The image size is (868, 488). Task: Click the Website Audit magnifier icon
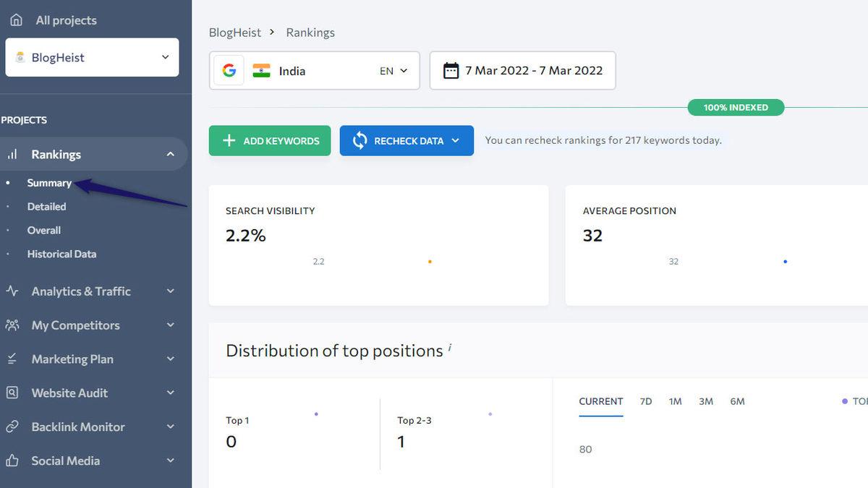click(x=12, y=393)
